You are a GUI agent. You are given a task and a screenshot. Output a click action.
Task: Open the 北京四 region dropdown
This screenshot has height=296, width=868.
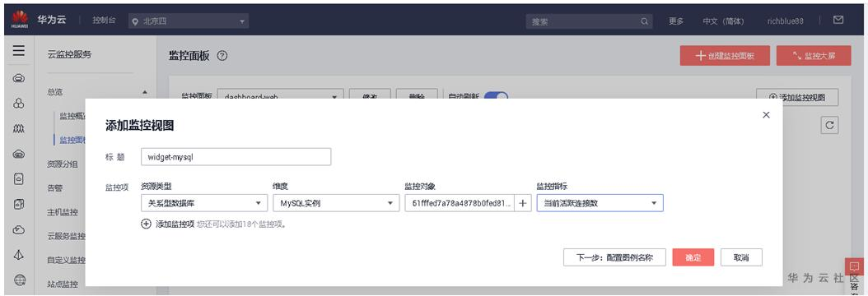tap(189, 21)
